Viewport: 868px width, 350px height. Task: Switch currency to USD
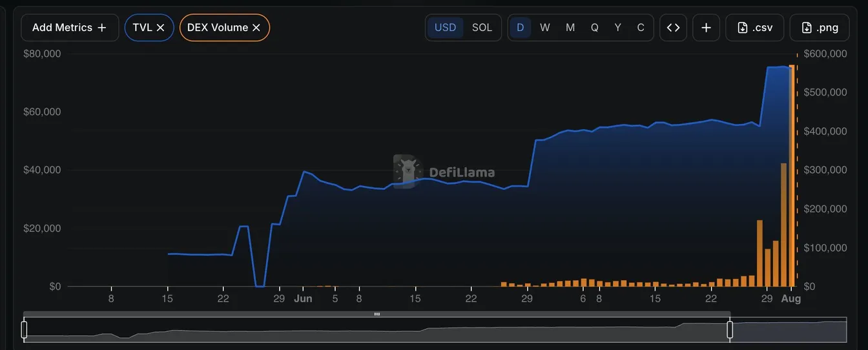pyautogui.click(x=445, y=28)
